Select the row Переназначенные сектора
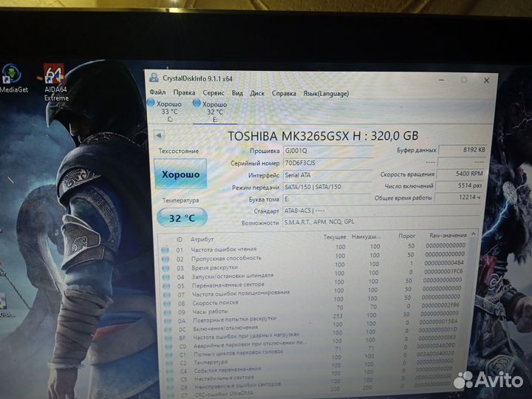 315,283
